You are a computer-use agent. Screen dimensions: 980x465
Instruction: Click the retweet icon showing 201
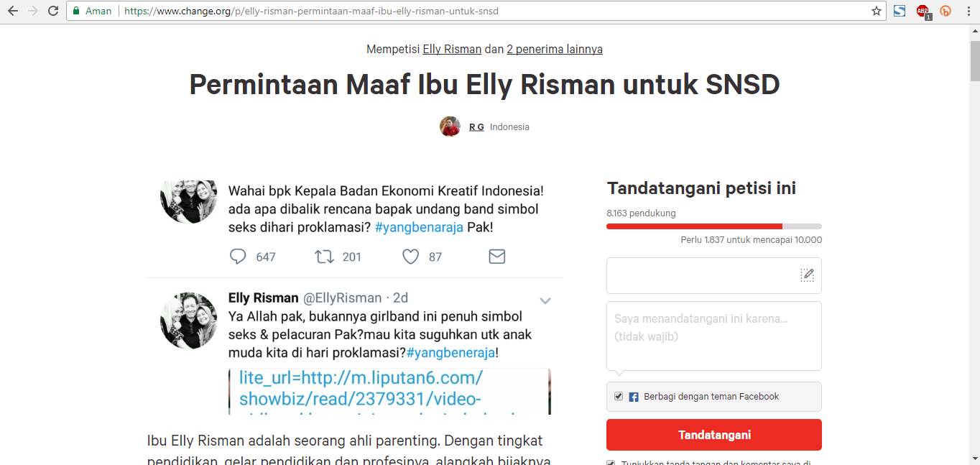(324, 257)
